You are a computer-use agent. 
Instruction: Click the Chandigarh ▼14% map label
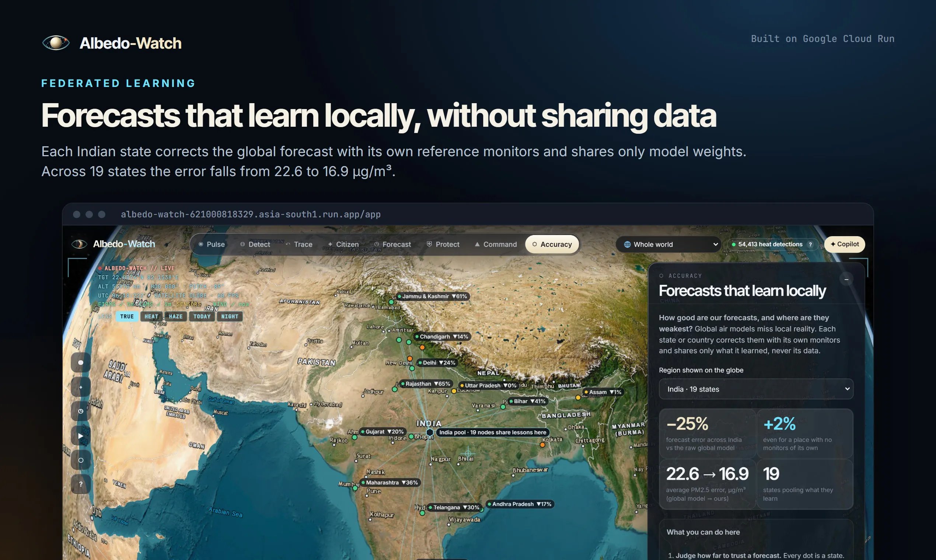coord(442,337)
